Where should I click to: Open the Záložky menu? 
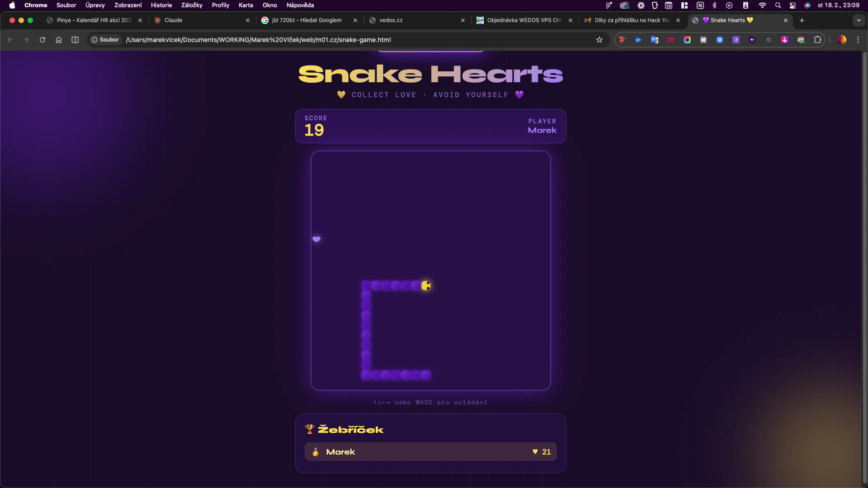[x=192, y=5]
